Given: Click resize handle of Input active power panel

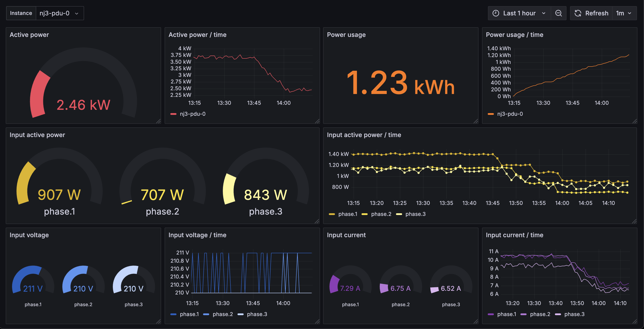Looking at the screenshot, I should 317,221.
